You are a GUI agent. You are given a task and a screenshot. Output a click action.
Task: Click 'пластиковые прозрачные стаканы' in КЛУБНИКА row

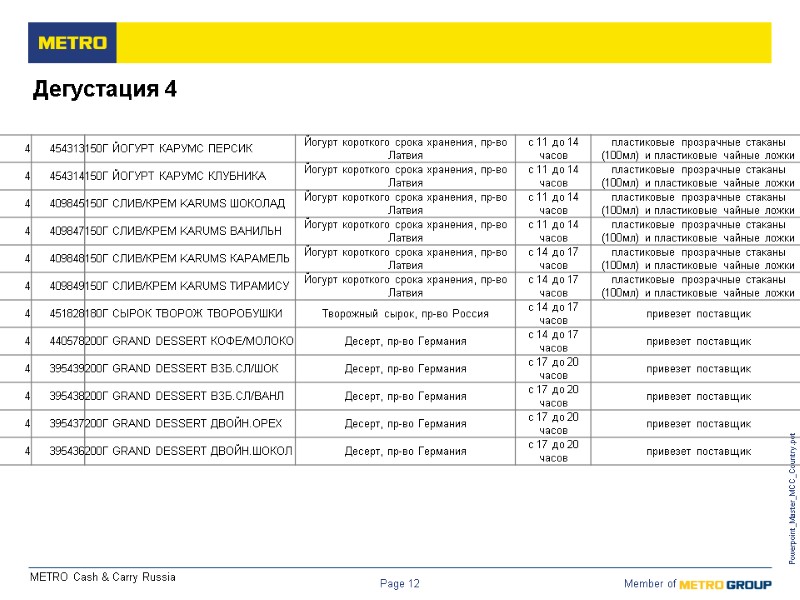click(x=698, y=170)
